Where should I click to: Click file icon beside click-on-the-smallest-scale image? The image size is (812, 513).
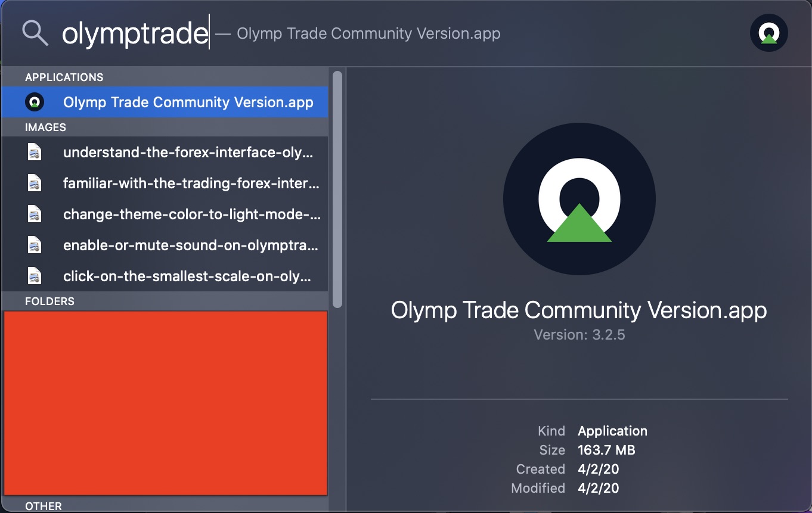35,276
